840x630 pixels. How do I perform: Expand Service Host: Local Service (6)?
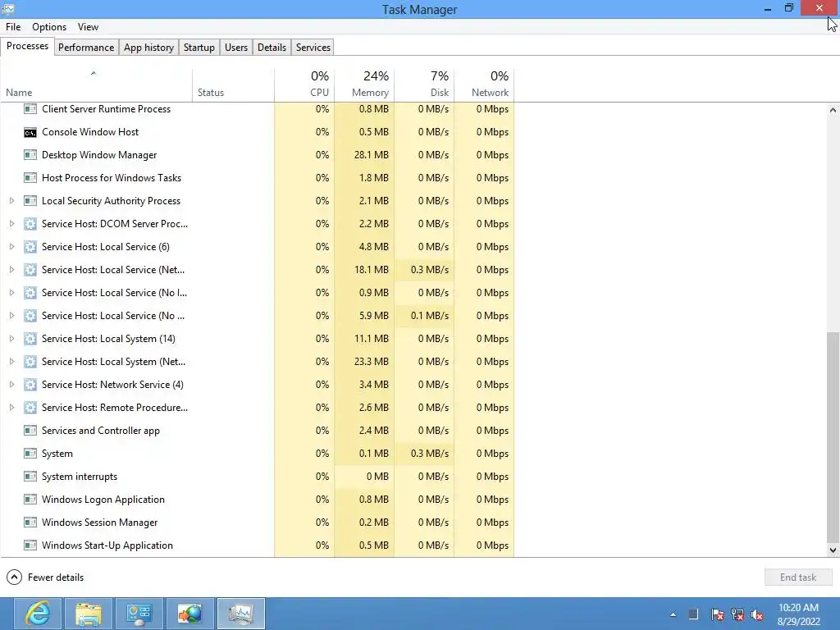click(11, 247)
